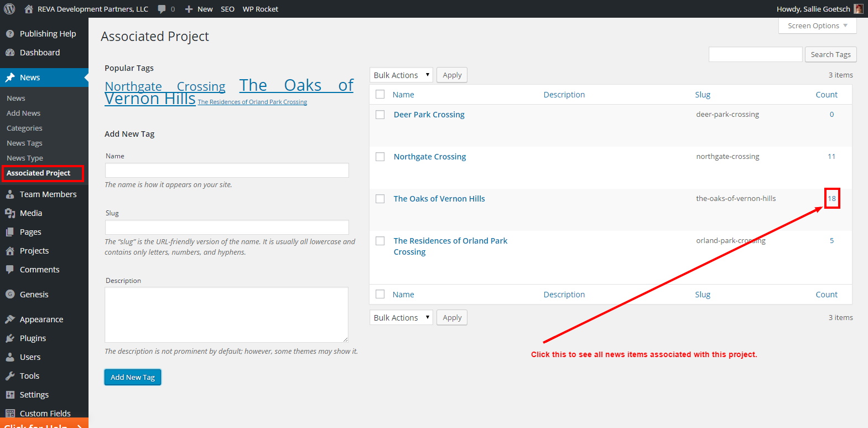868x428 pixels.
Task: Open the bottom Bulk Actions dropdown
Action: [x=401, y=317]
